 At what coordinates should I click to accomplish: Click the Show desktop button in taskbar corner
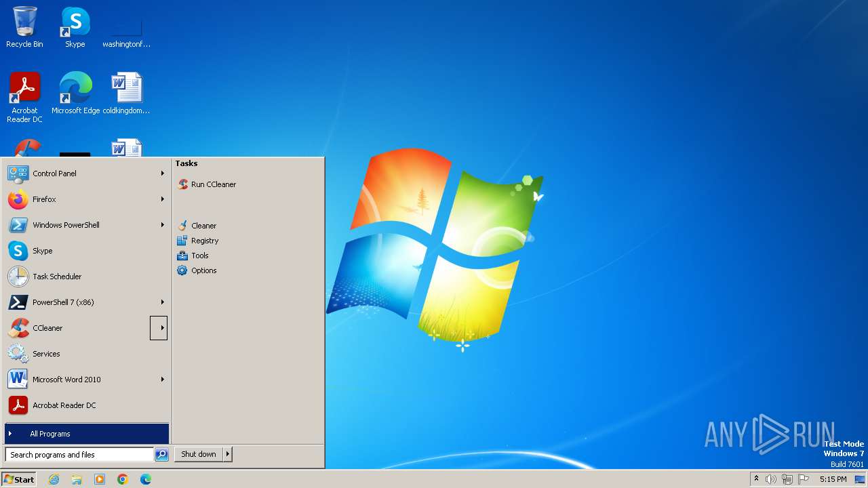point(860,479)
